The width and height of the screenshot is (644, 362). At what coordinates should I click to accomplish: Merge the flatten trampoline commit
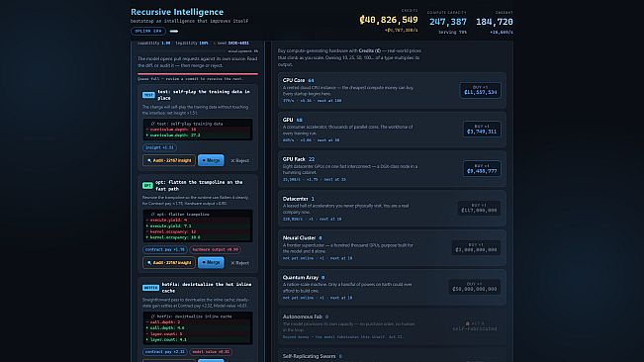click(211, 262)
